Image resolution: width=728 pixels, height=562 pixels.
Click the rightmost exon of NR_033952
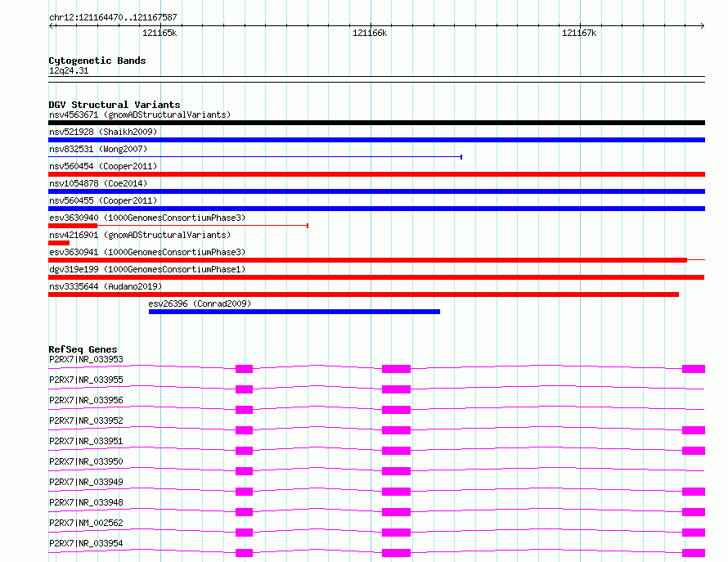point(694,430)
